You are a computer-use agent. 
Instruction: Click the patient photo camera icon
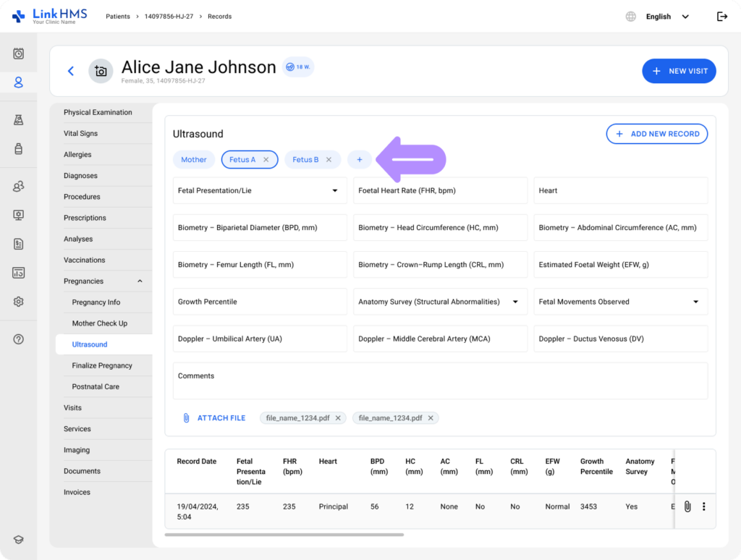(101, 71)
